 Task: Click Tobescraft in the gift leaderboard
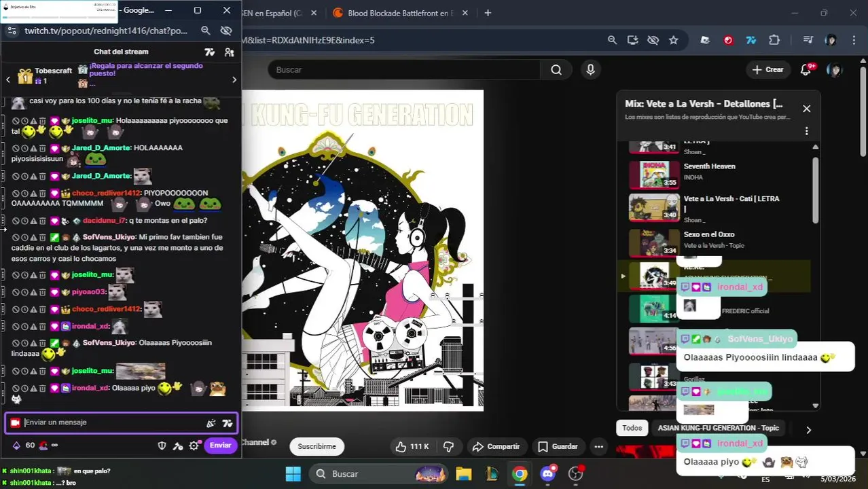[53, 71]
